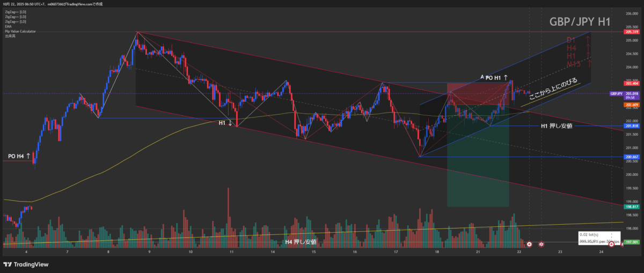This screenshot has width=644, height=273.
Task: Click date 14 on the time axis
Action: (x=272, y=251)
